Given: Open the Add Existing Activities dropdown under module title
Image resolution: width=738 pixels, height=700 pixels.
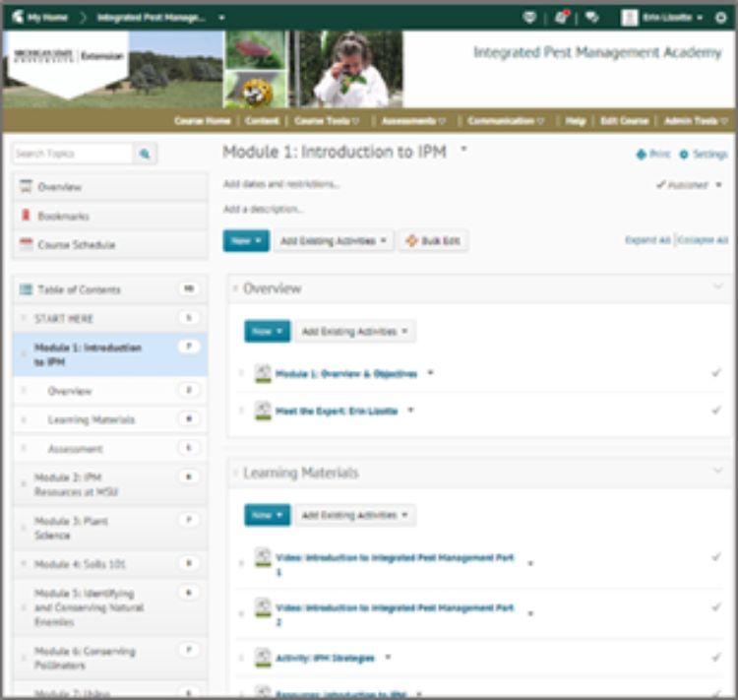Looking at the screenshot, I should [x=333, y=240].
